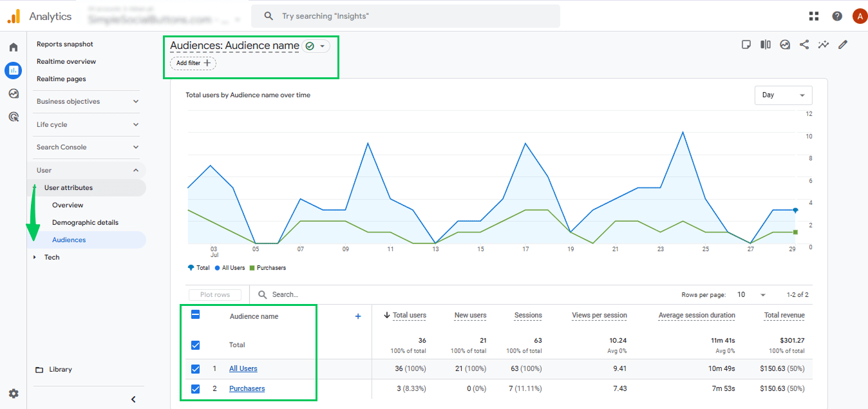
Task: Click the search magnifier in top bar
Action: tap(269, 16)
